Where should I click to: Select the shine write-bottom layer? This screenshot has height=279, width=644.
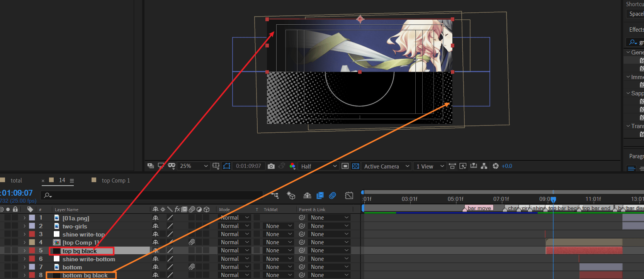89,259
